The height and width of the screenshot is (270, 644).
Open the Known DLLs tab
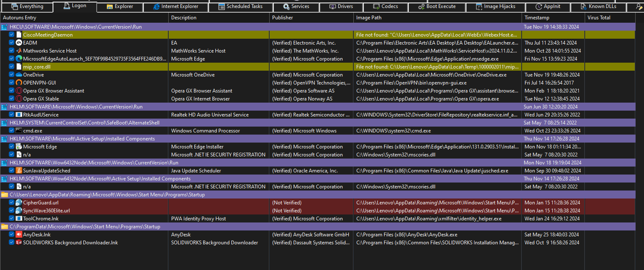pos(598,7)
